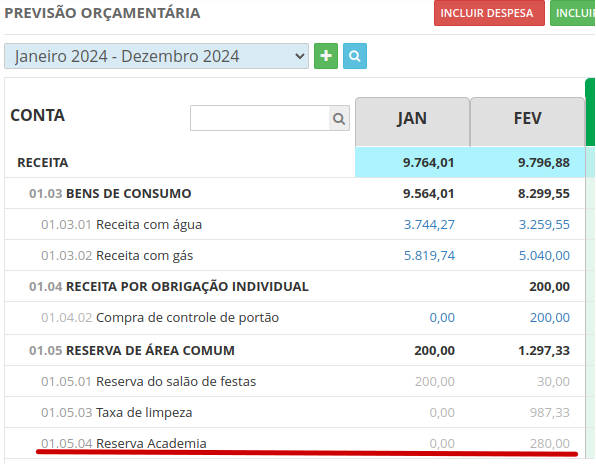Open FEV value 3.259,55 for Receita com água

pos(544,225)
